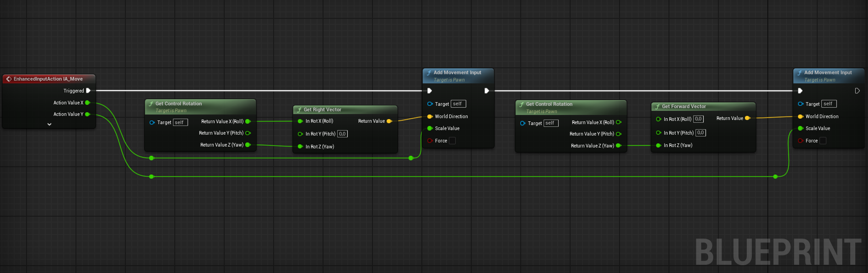This screenshot has width=868, height=273.
Task: Select the EnhancedInputAction IA_Move node title
Action: click(x=48, y=79)
